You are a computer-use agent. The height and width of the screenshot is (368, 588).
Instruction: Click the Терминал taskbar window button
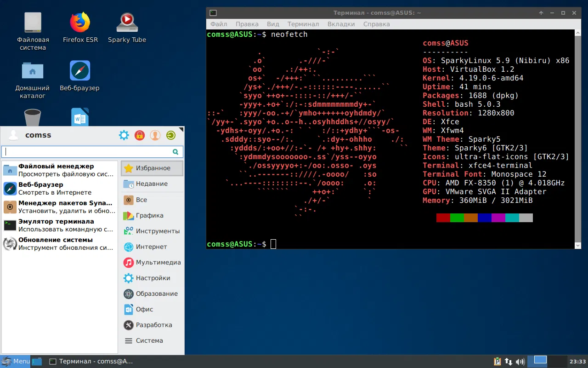(x=91, y=362)
